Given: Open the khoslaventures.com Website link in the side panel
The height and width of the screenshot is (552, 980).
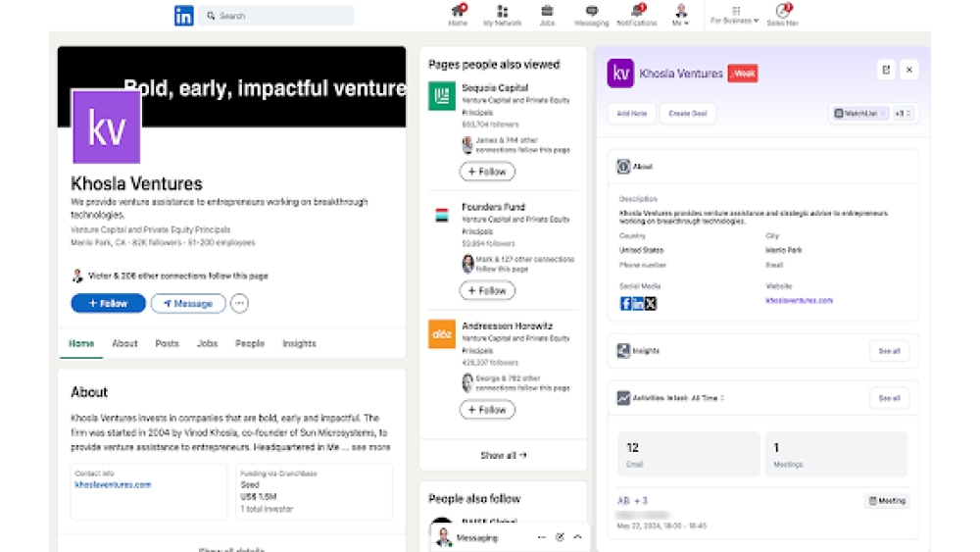Looking at the screenshot, I should click(x=799, y=300).
